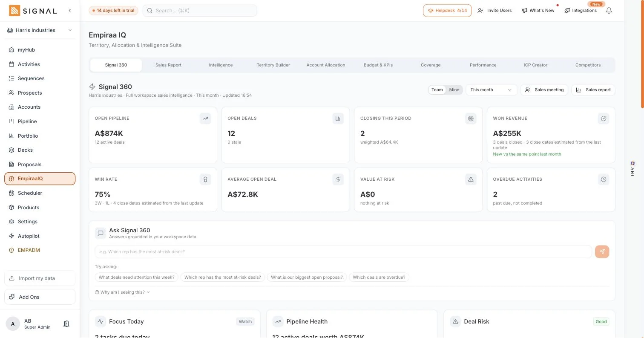The width and height of the screenshot is (644, 338).
Task: Open the building icon beside AB profile
Action: coord(66,324)
